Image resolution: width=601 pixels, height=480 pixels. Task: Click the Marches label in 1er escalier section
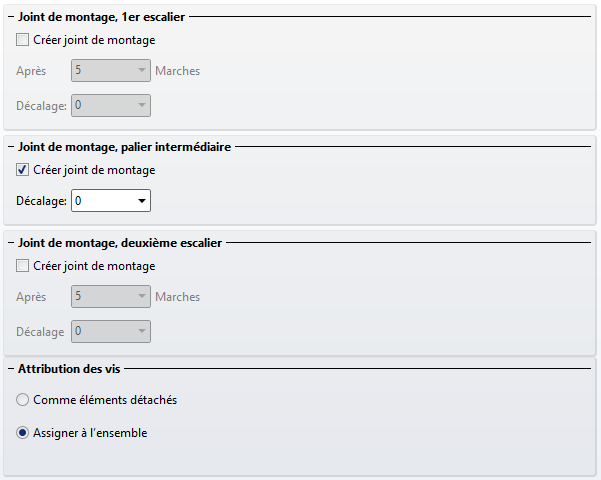(177, 72)
